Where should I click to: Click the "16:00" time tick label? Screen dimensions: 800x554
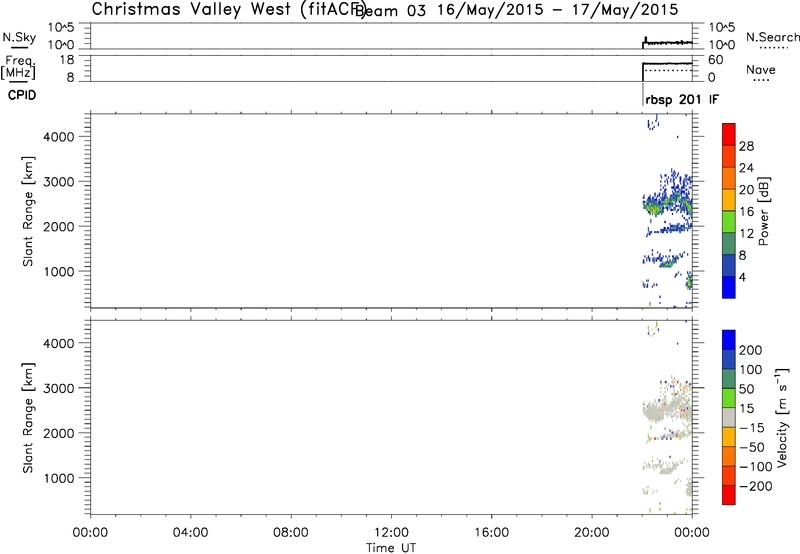pyautogui.click(x=491, y=533)
